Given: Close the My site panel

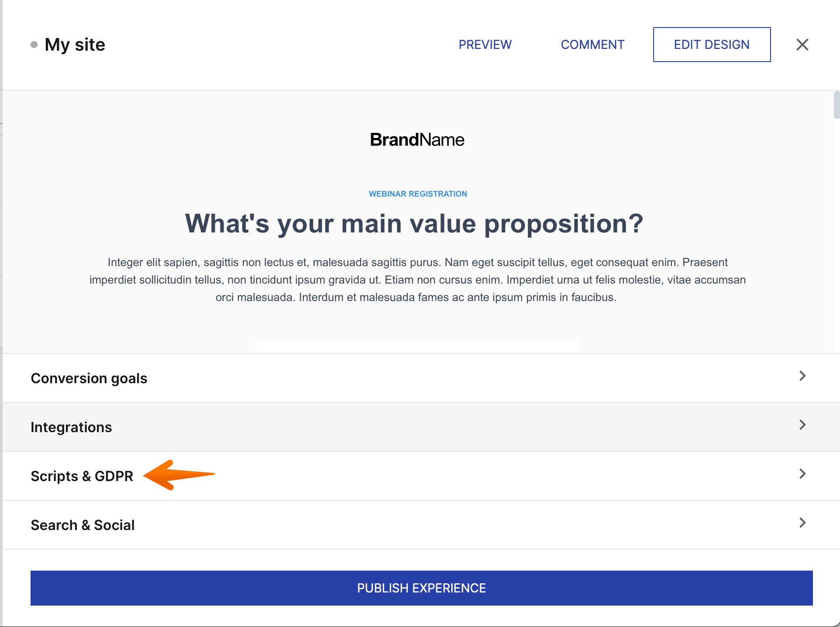Looking at the screenshot, I should 802,45.
